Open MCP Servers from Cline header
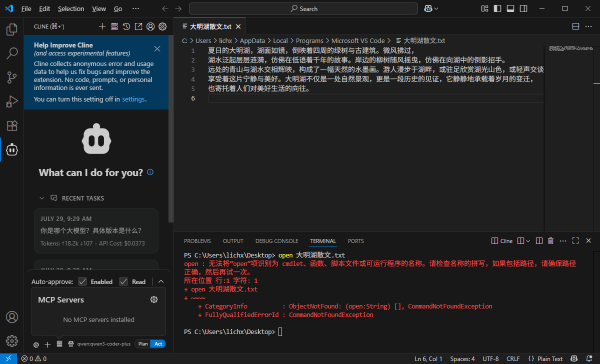The height and width of the screenshot is (364, 600). point(114,26)
